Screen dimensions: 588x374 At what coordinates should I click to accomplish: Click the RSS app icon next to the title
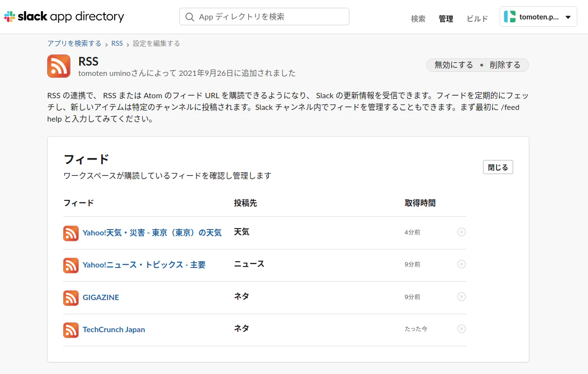coord(58,67)
